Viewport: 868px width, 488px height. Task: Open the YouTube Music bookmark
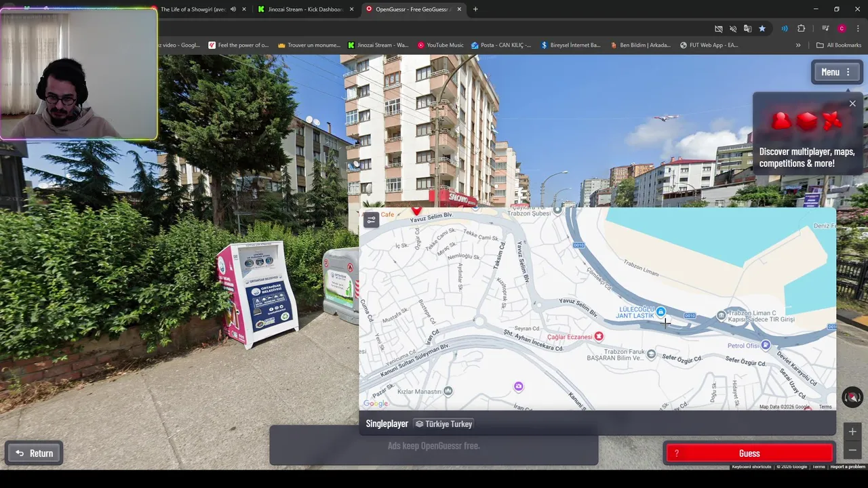pos(441,45)
